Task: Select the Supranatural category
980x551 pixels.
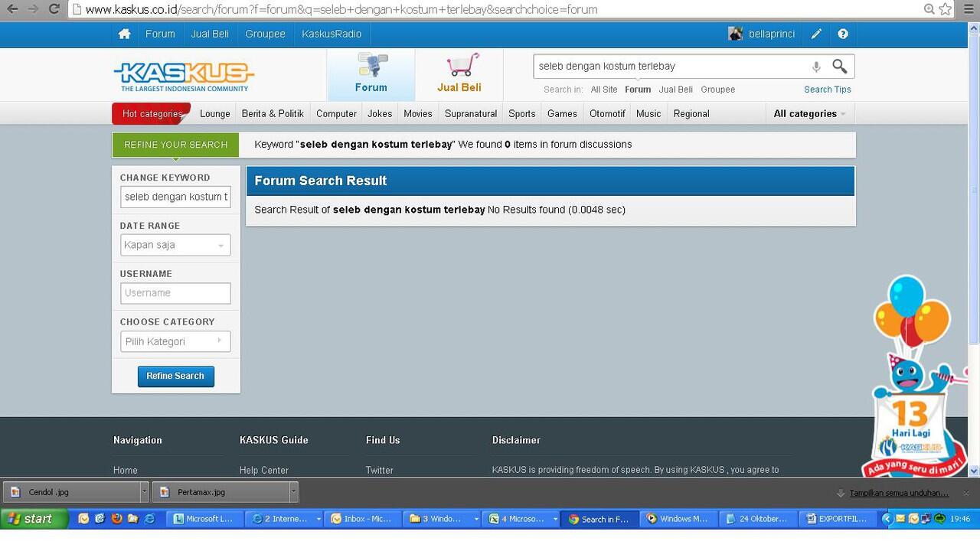Action: (471, 113)
